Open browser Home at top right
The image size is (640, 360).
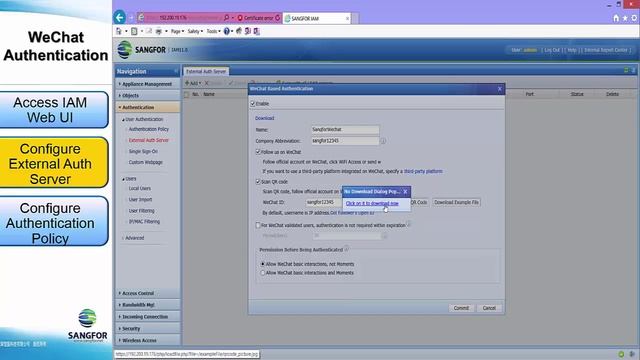pyautogui.click(x=616, y=18)
